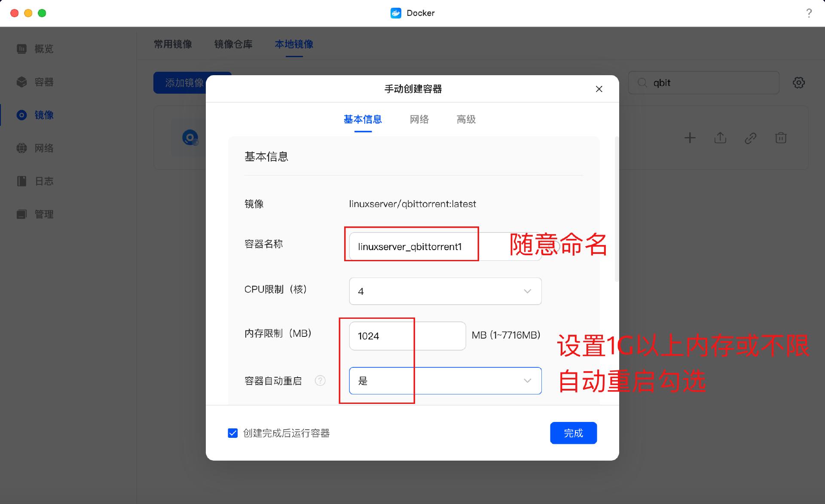Click the Finish button

(x=573, y=433)
